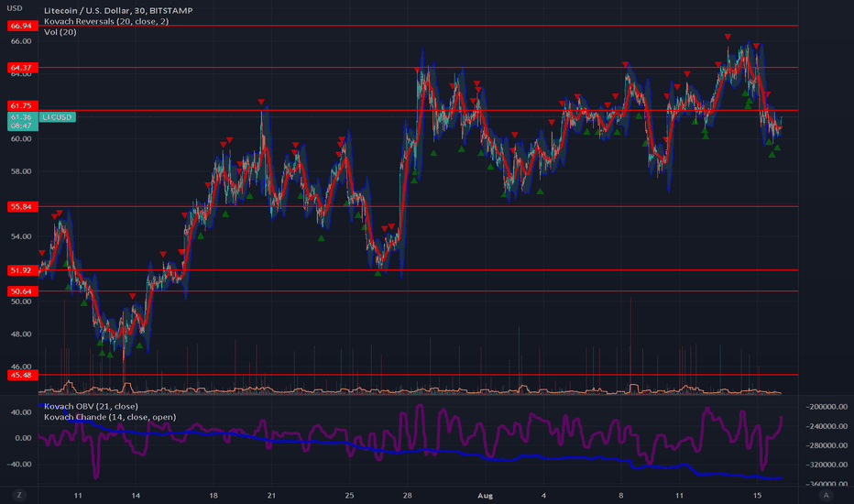Screen dimensions: 854x504
Task: Select the Kovach OBV (21, close) legend
Action: [x=91, y=407]
